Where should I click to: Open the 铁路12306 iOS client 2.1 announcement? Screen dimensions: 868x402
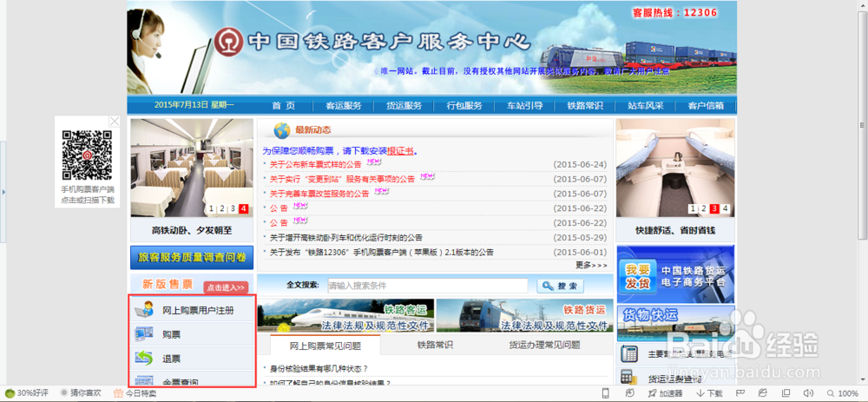point(382,252)
